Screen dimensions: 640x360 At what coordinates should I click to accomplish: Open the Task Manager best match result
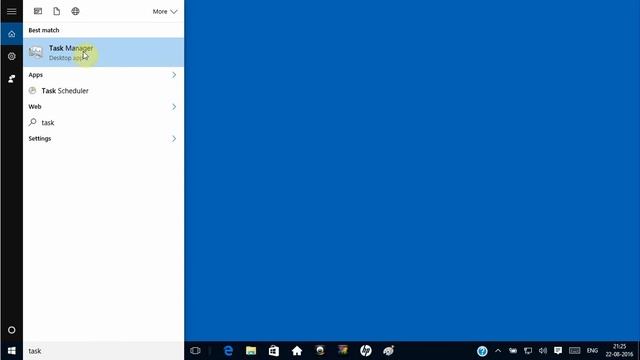(104, 52)
